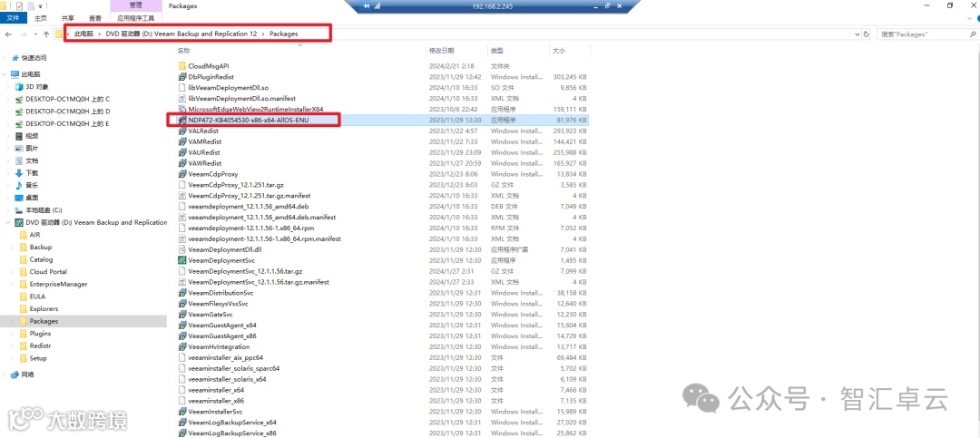Open DESKTOP-OC1MQ0H 上的 E drive
The width and height of the screenshot is (980, 438).
click(x=67, y=123)
